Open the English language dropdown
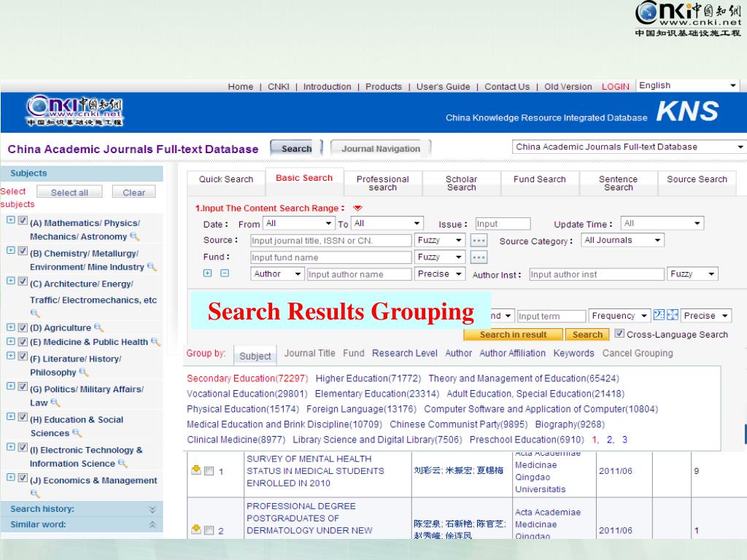The width and height of the screenshot is (747, 560). click(x=688, y=86)
